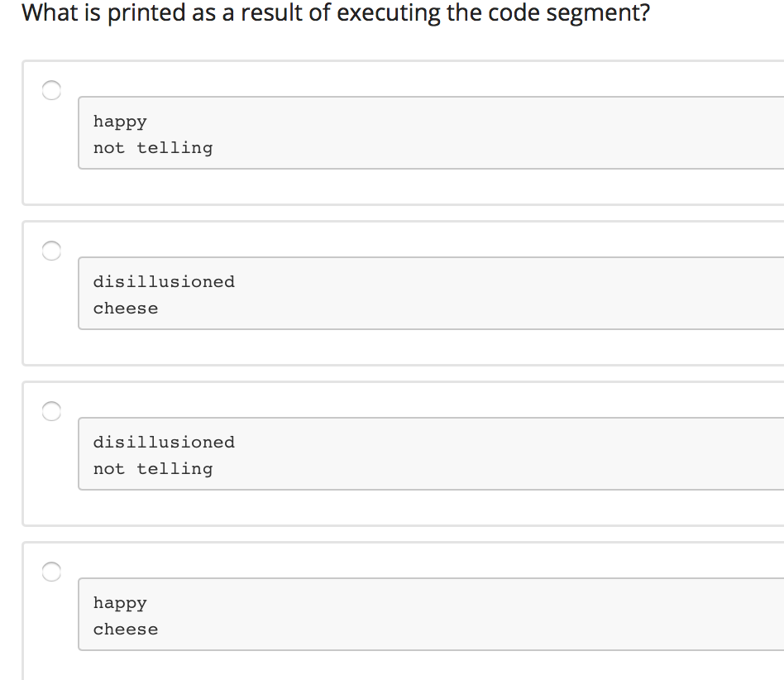Click the word "cheese" in the last option

coord(125,629)
